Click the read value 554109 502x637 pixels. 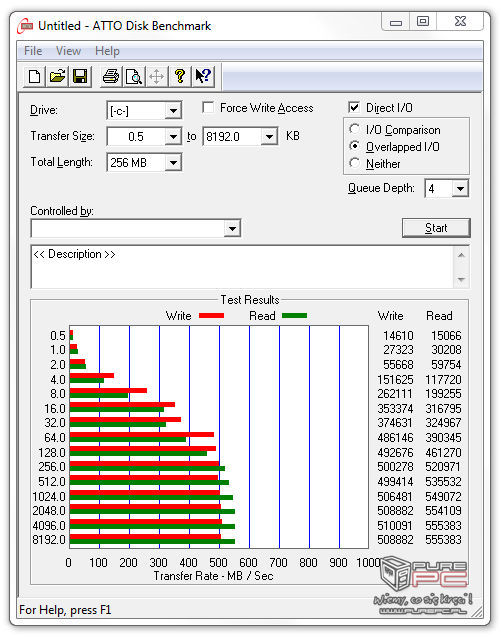coord(444,511)
